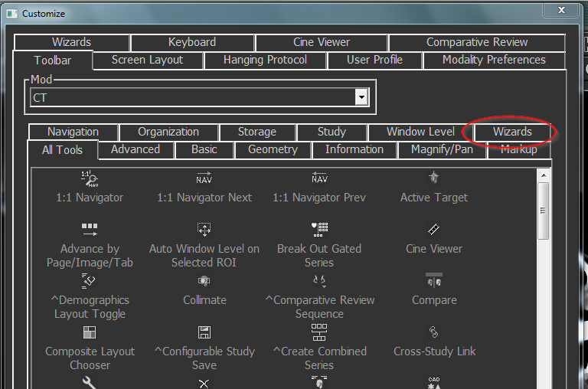588x389 pixels.
Task: Click the Advance by Page/Image/Tab icon
Action: point(90,229)
